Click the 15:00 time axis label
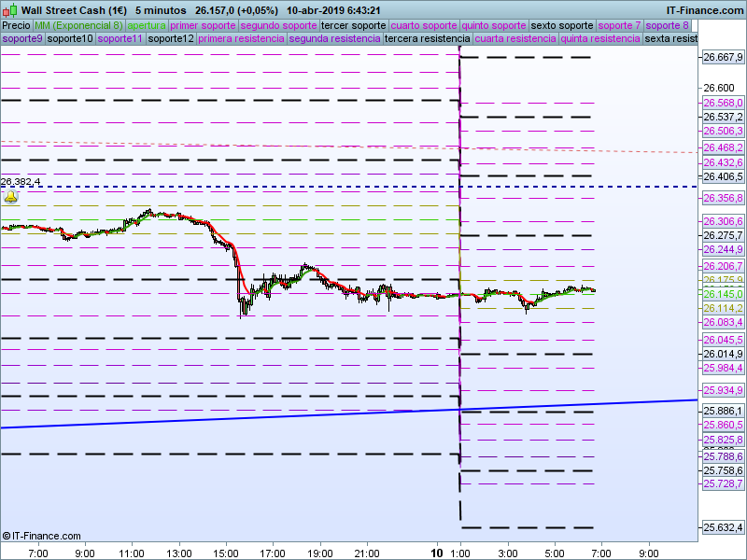The height and width of the screenshot is (560, 747). pyautogui.click(x=226, y=553)
